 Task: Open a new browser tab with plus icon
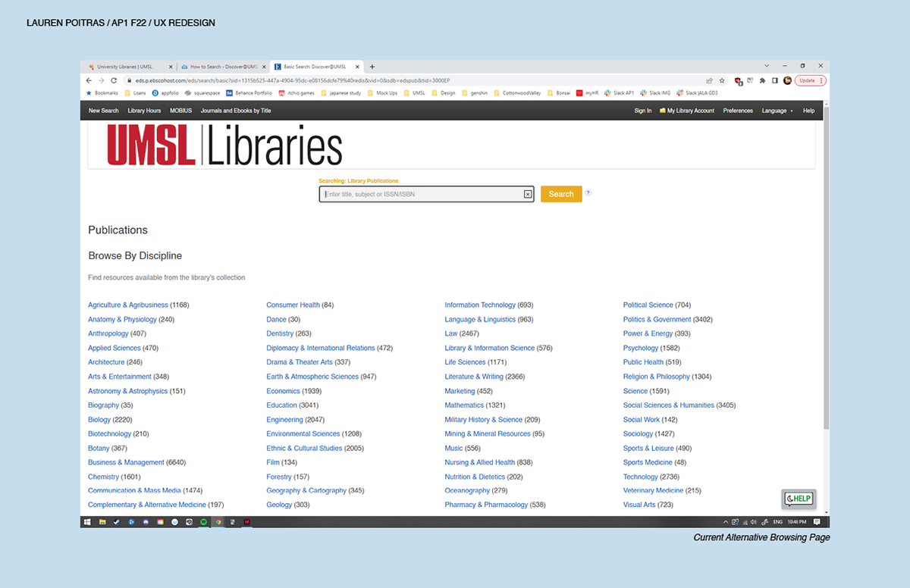(x=372, y=67)
